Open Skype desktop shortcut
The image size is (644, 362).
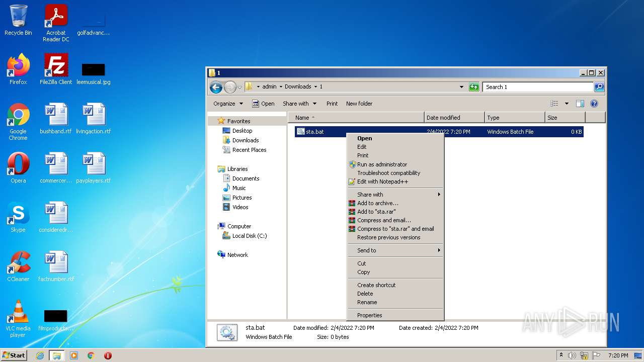pos(18,217)
